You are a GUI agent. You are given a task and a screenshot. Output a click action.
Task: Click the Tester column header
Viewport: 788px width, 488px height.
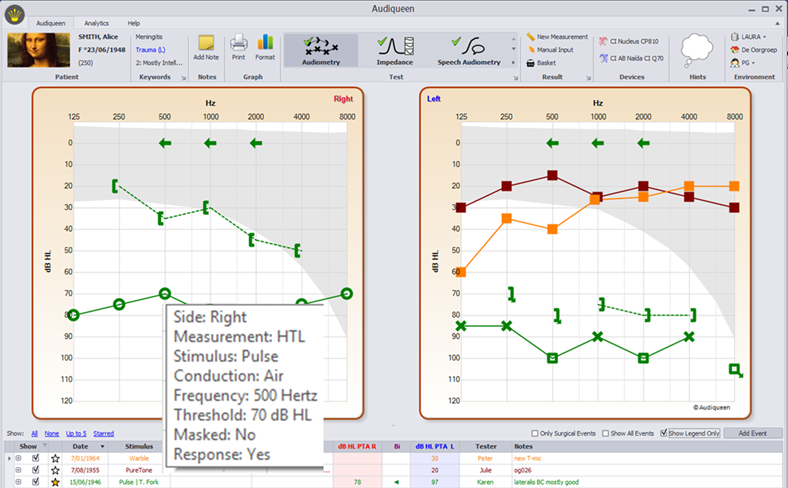[486, 446]
